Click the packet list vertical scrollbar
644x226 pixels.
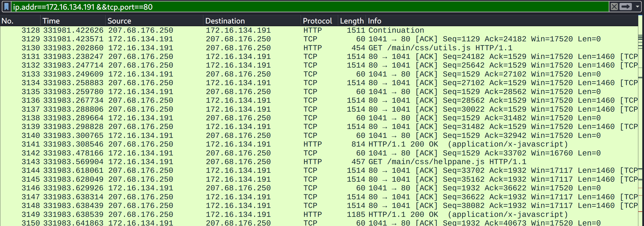[641, 120]
